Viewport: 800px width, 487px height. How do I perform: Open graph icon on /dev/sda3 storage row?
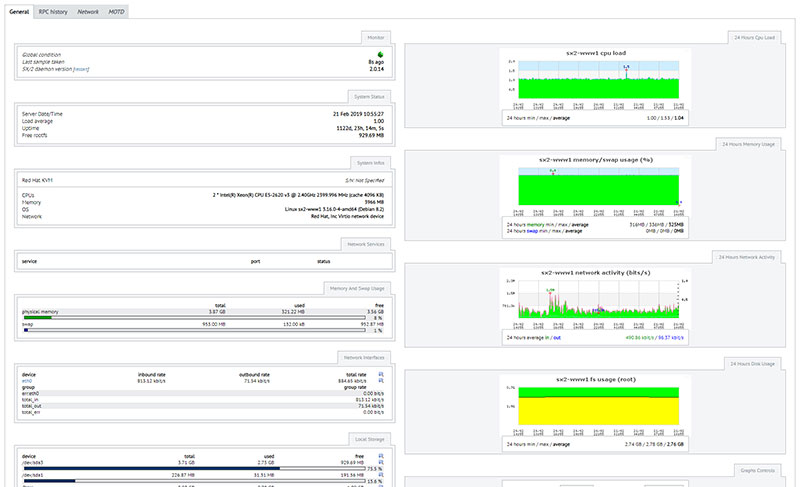click(381, 462)
